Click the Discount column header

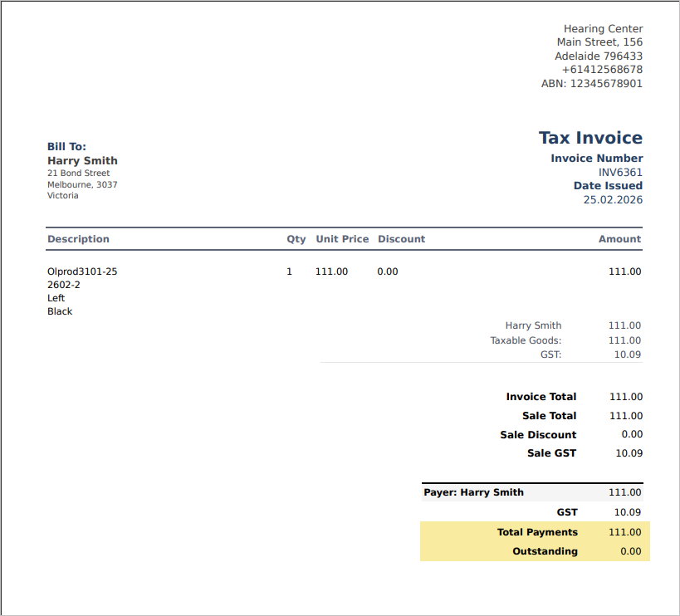pos(401,239)
